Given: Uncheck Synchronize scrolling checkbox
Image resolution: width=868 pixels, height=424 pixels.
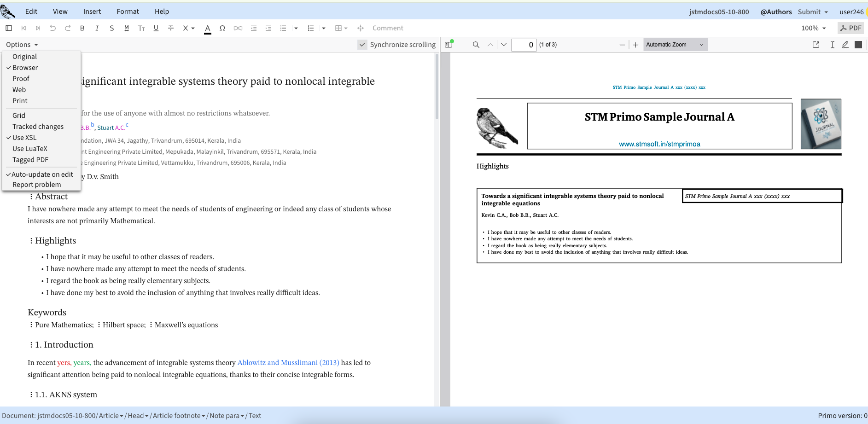Looking at the screenshot, I should (x=362, y=45).
